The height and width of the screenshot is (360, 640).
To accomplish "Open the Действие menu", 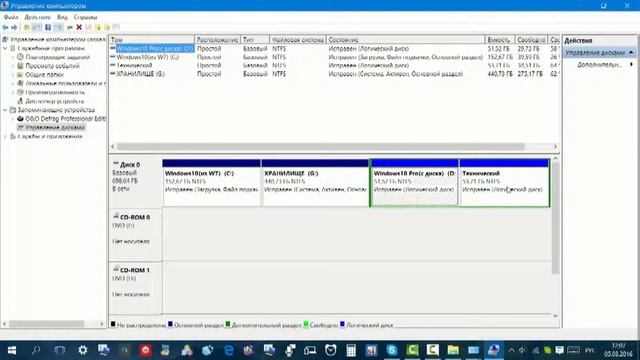I will point(38,17).
